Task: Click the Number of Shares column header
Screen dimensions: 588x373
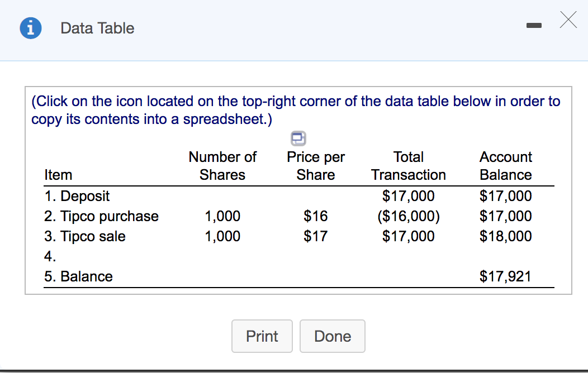Action: [222, 166]
